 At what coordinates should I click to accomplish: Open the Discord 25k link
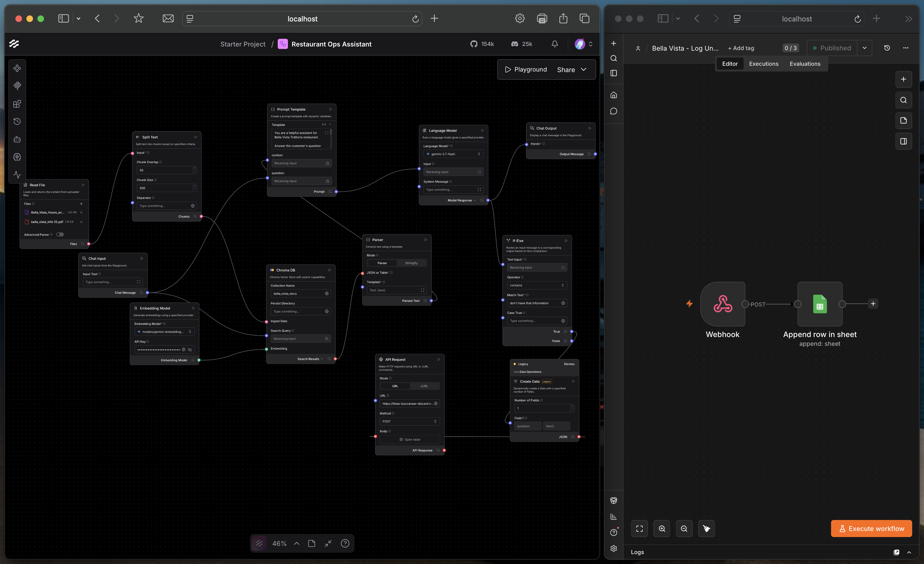pyautogui.click(x=522, y=44)
